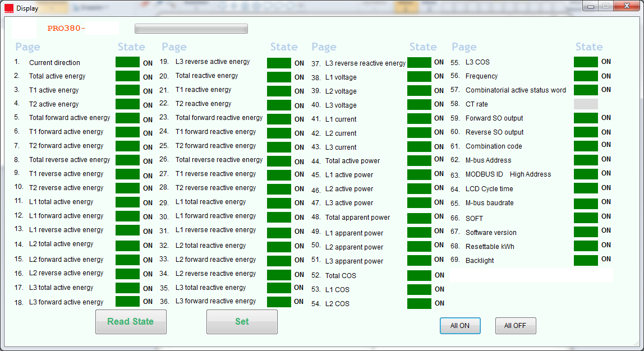Toggle the Software version state box
644x351 pixels.
click(586, 232)
